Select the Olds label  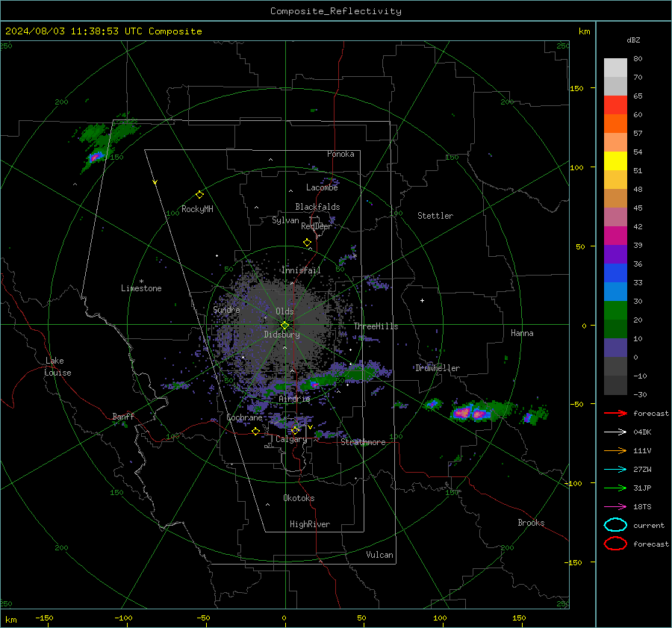tap(284, 311)
